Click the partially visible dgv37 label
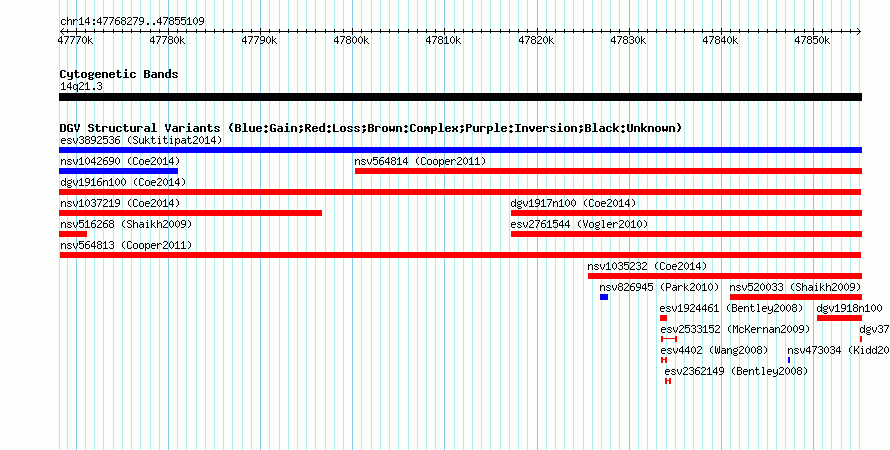The width and height of the screenshot is (890, 450). click(875, 329)
